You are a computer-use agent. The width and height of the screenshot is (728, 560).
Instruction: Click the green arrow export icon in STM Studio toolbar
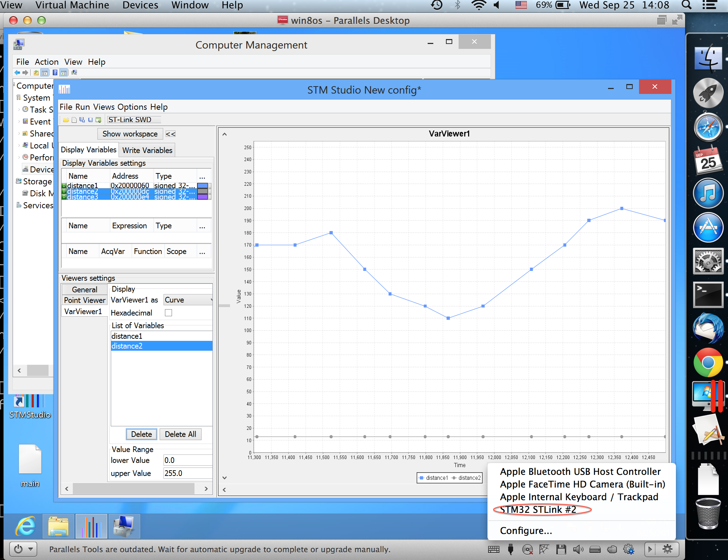point(98,120)
